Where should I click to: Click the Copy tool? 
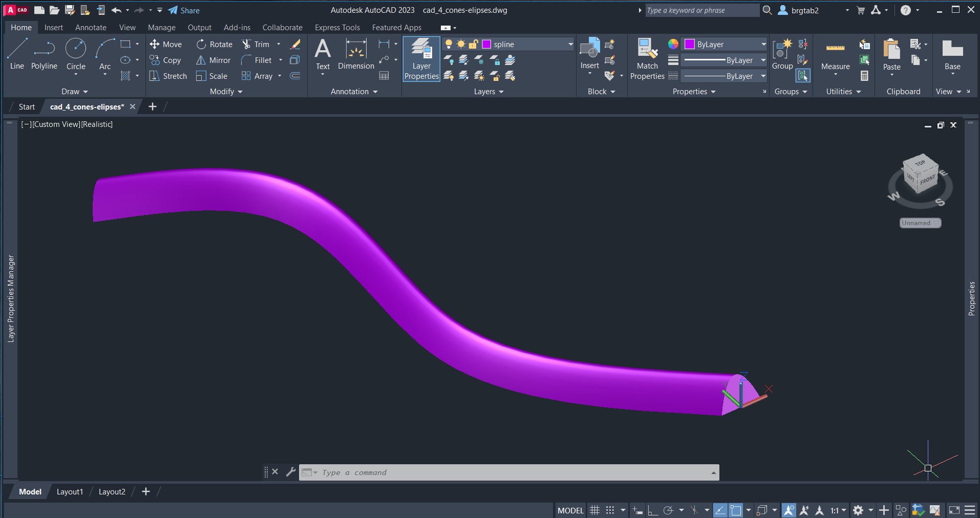[165, 60]
